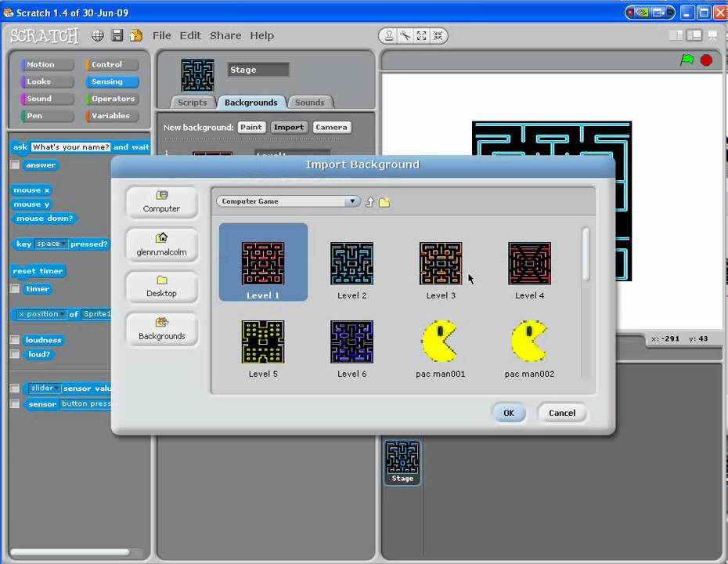This screenshot has height=564, width=728.
Task: Select the Stage thumbnail in sprite list
Action: (x=402, y=462)
